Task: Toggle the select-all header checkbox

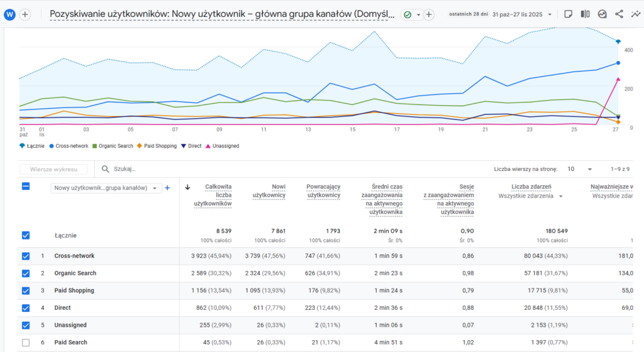Action: [x=25, y=187]
